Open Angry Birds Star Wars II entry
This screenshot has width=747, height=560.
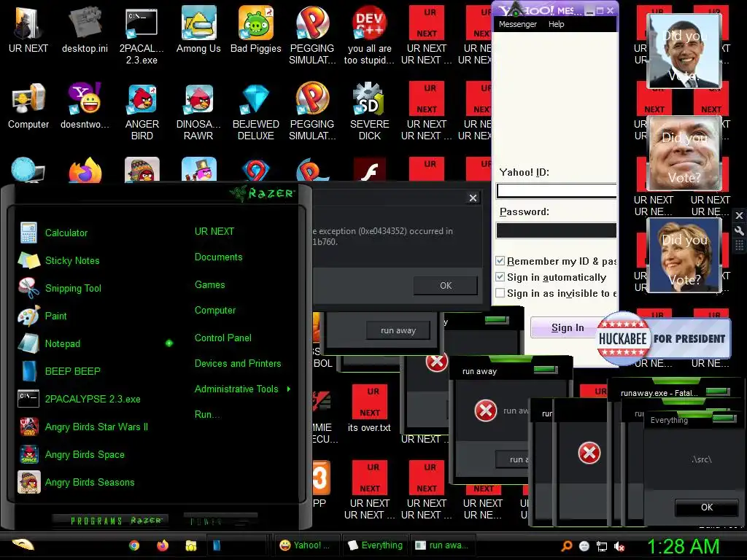(96, 427)
